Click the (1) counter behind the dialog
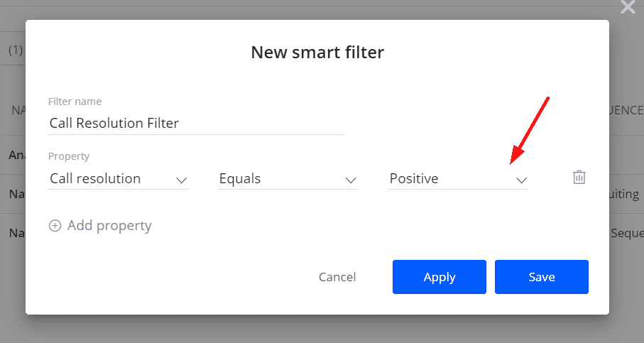The image size is (644, 343). click(x=16, y=50)
